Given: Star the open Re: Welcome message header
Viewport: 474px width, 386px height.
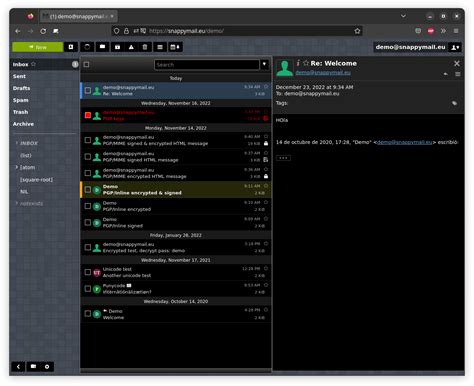Looking at the screenshot, I should click(306, 63).
